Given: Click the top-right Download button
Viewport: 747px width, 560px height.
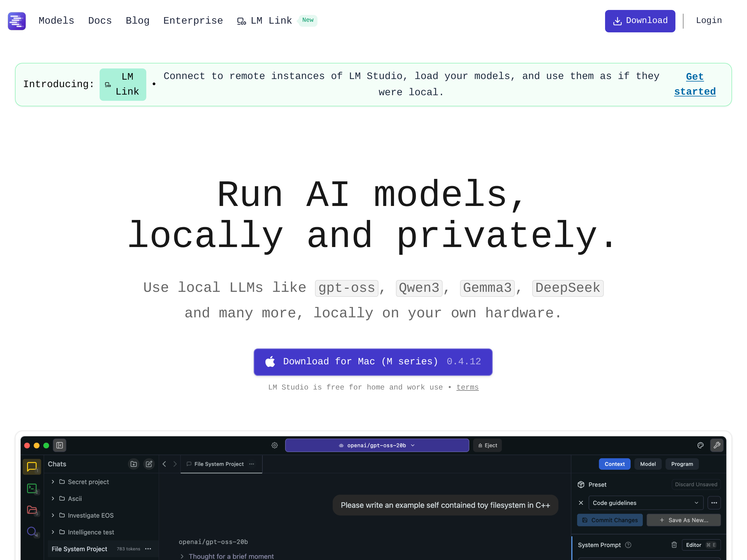Looking at the screenshot, I should pos(640,21).
